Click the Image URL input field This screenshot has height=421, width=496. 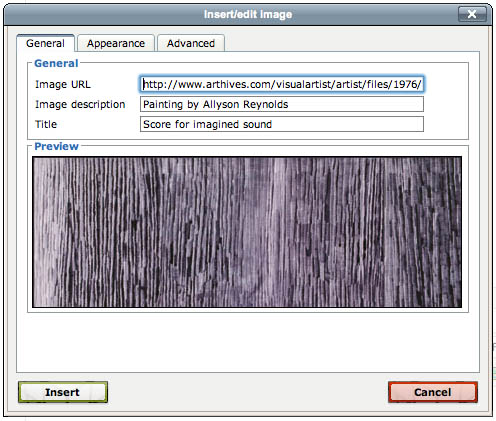tap(282, 84)
